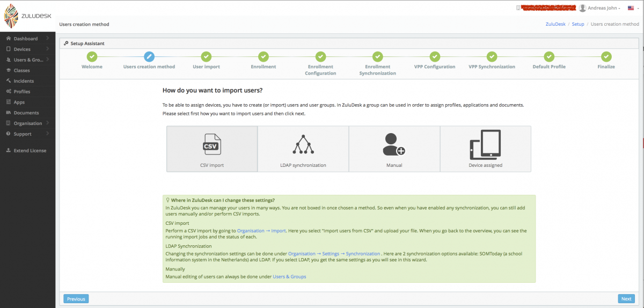Expand the Dashboard chevron arrow
Image resolution: width=644 pixels, height=308 pixels.
pyautogui.click(x=47, y=39)
